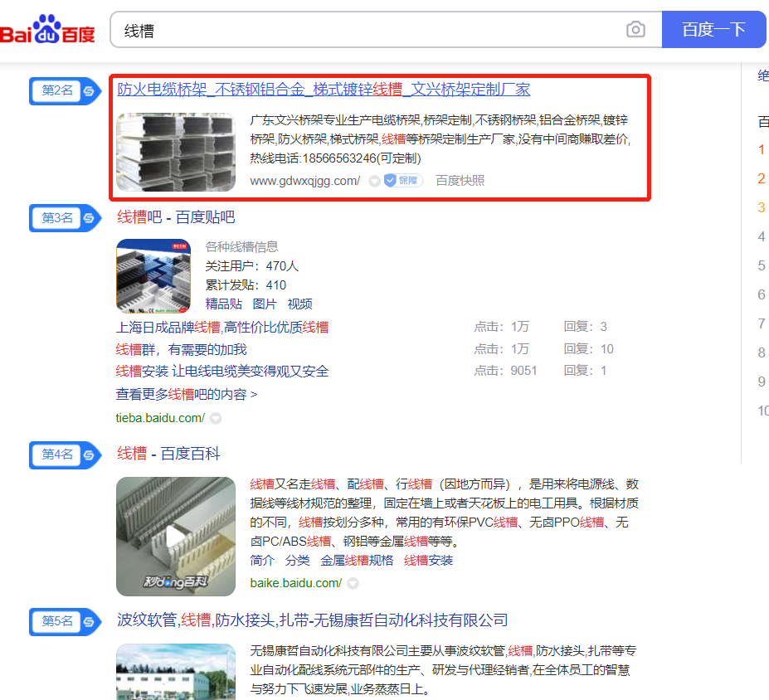Open camera image search in search box

pyautogui.click(x=635, y=30)
